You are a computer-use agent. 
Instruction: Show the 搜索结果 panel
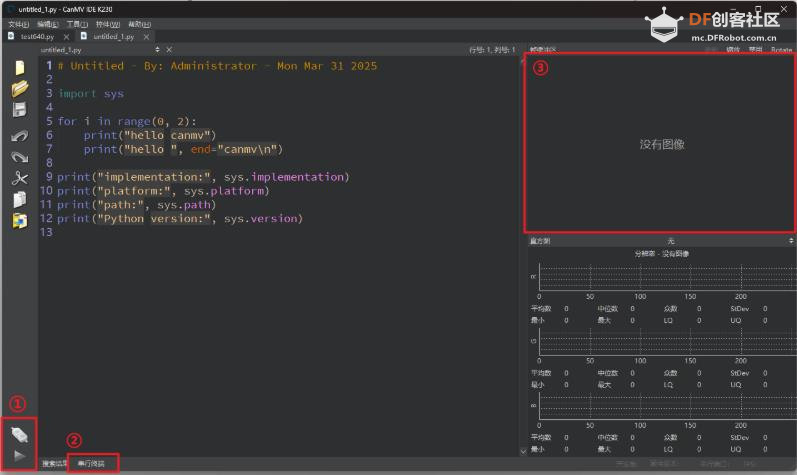click(53, 464)
